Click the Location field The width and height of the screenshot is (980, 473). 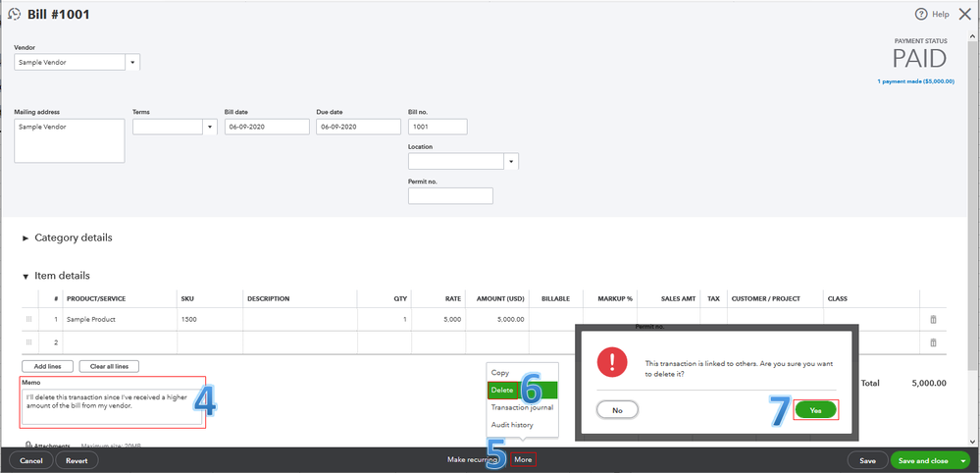456,162
